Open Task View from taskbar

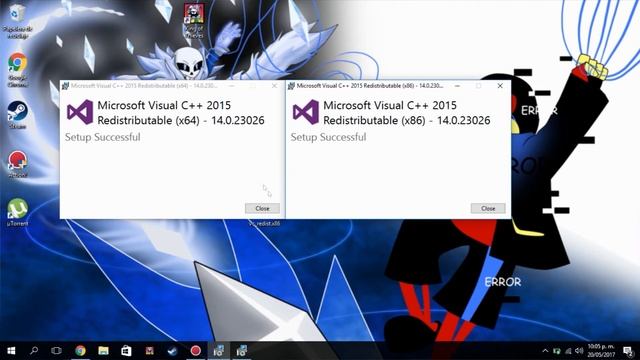pos(57,351)
